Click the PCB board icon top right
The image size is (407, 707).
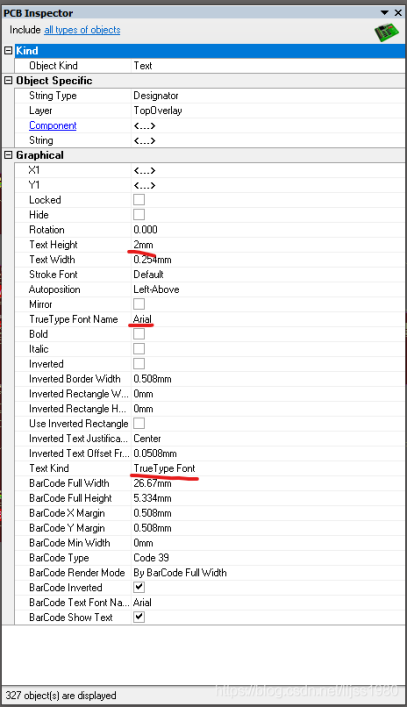point(387,32)
